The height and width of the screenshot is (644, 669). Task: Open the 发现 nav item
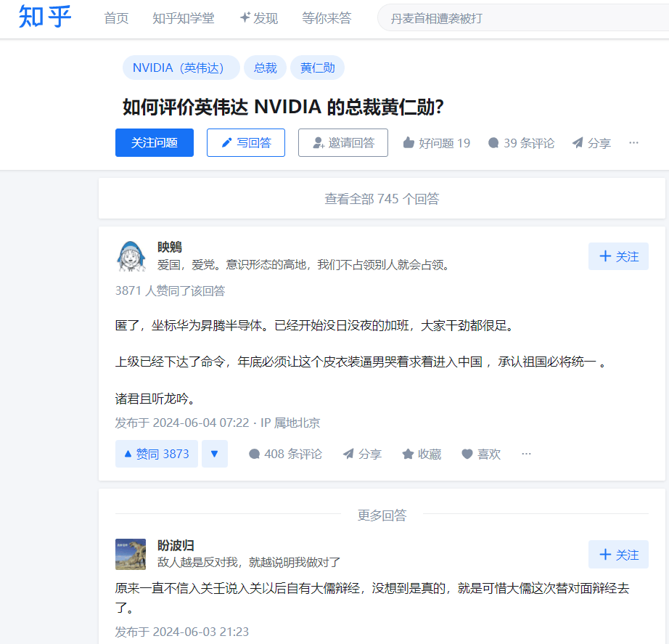[259, 18]
